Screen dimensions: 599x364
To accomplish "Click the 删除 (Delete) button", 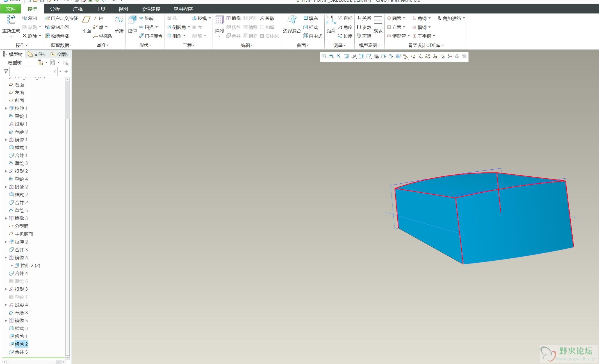I will click(30, 36).
